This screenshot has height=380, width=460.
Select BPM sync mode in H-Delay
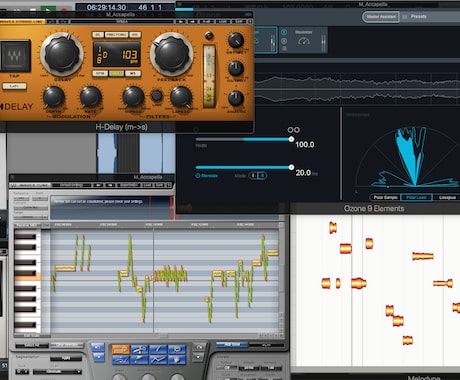click(100, 73)
